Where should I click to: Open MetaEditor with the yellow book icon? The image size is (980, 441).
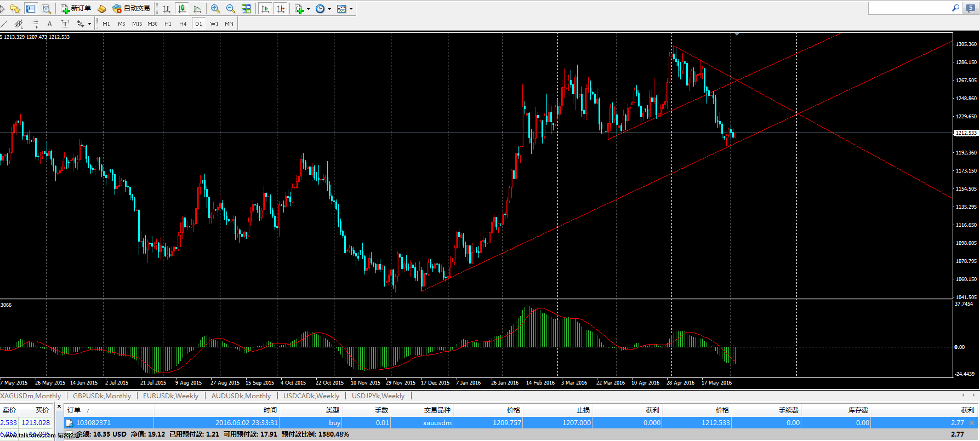click(102, 9)
